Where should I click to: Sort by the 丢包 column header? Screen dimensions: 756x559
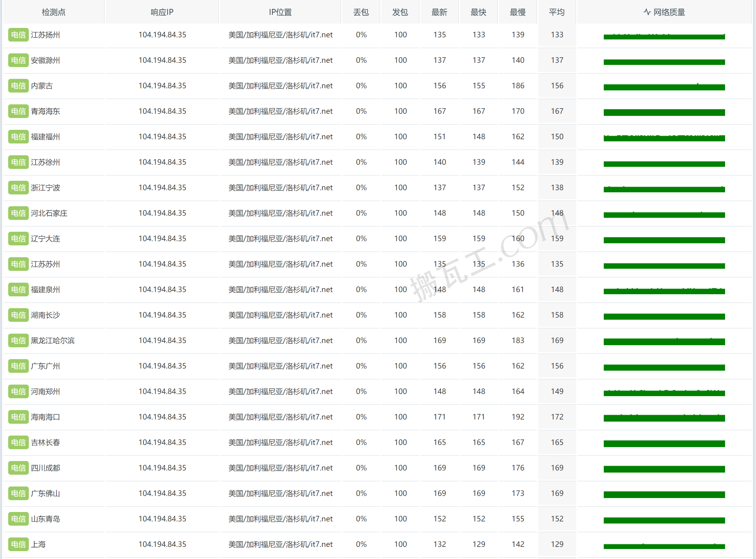coord(361,12)
